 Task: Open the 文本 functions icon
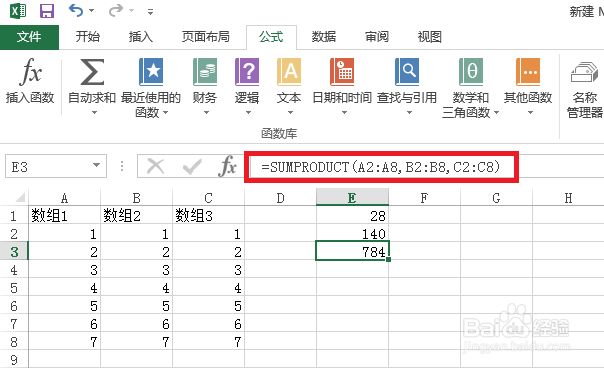click(x=289, y=72)
